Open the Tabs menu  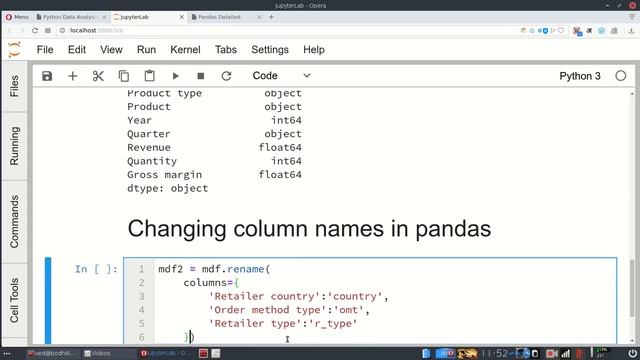(x=226, y=50)
